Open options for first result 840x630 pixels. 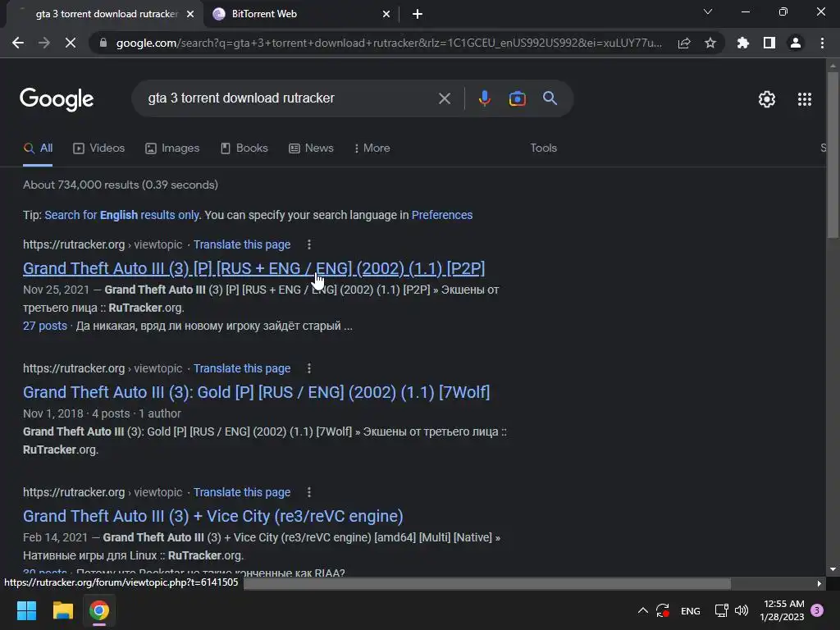[309, 244]
